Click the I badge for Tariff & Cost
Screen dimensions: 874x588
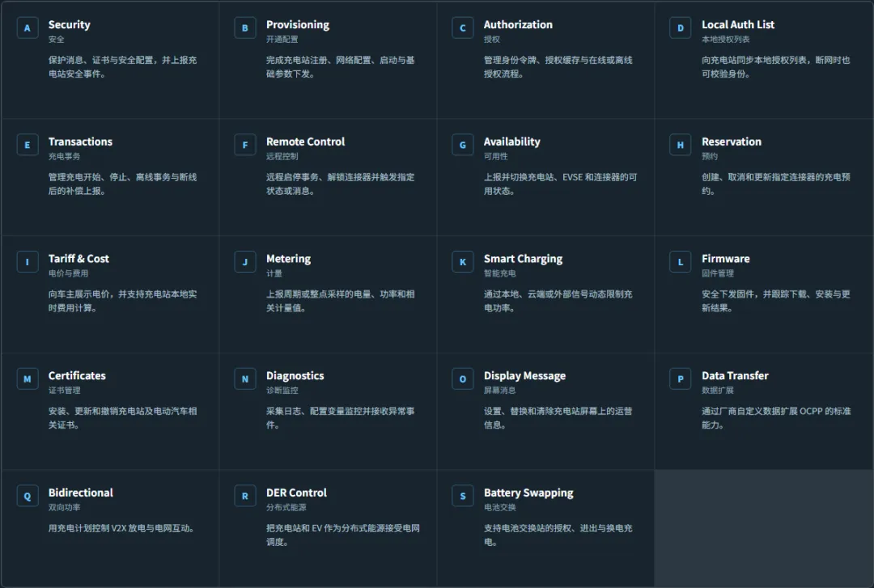[x=28, y=262]
